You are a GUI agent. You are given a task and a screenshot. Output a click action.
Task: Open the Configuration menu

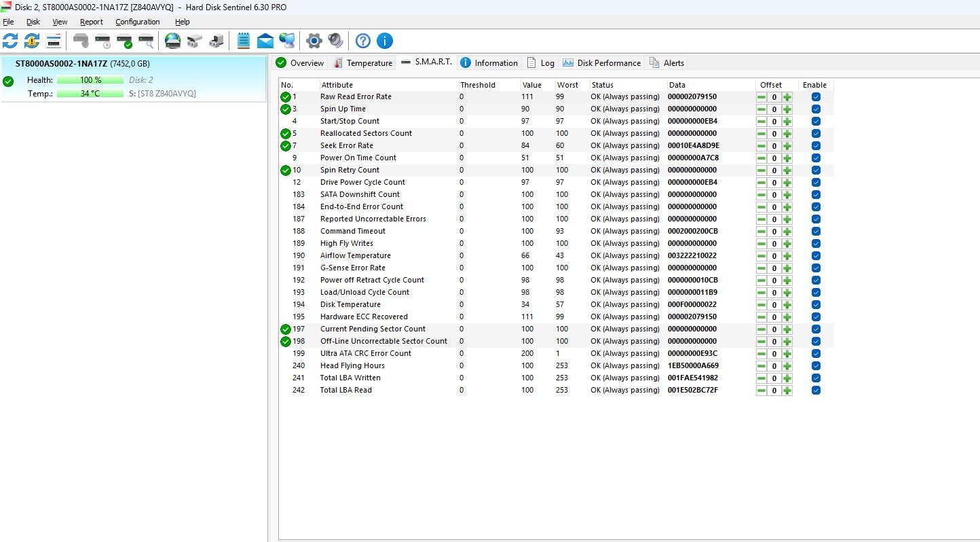coord(137,22)
